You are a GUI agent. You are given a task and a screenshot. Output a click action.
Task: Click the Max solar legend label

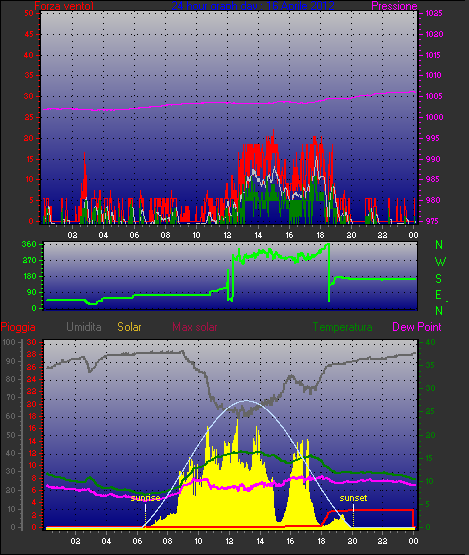tap(195, 327)
